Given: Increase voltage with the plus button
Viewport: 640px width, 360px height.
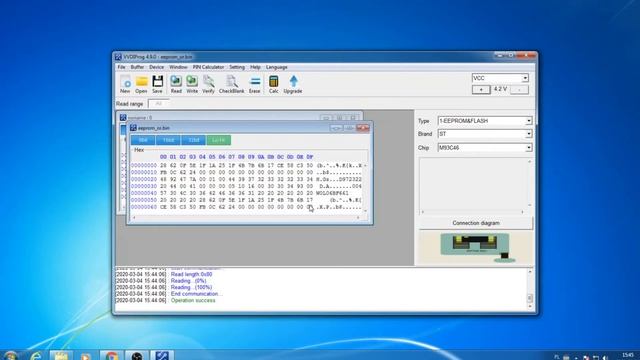Looking at the screenshot, I should (x=481, y=89).
